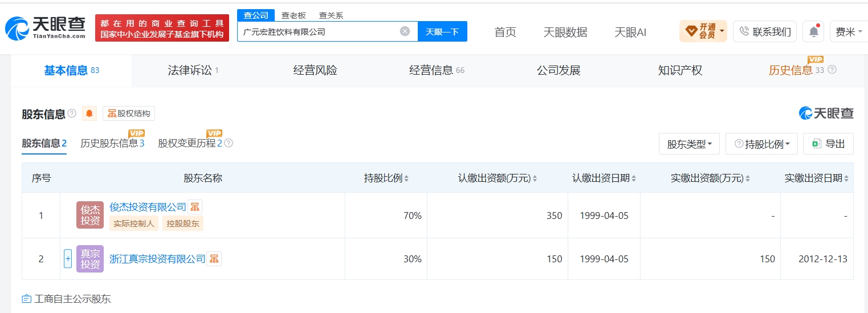Click the help icon next to 股东信息 heading
Viewport: 868px width, 313px height.
(x=72, y=113)
